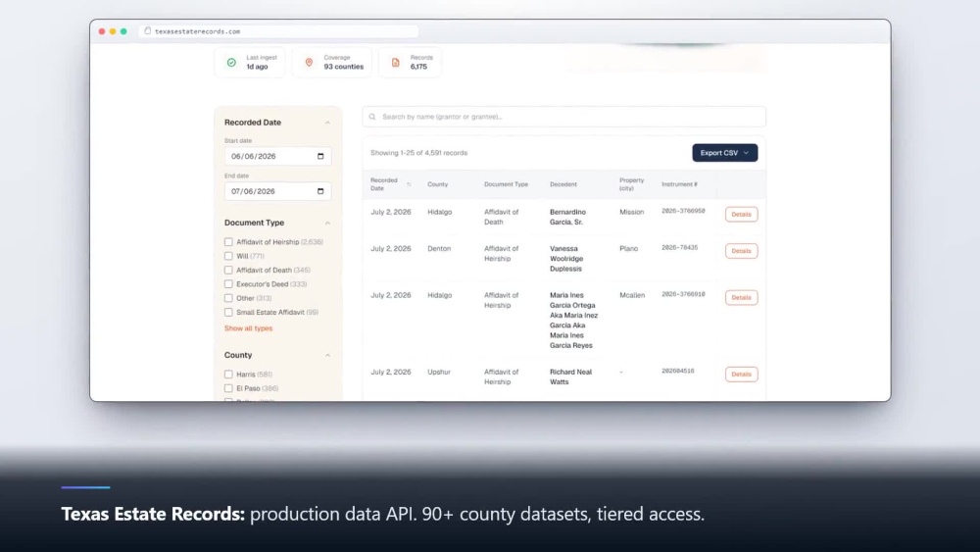Click the macOS green maximize window button
The height and width of the screenshot is (552, 980).
(123, 31)
